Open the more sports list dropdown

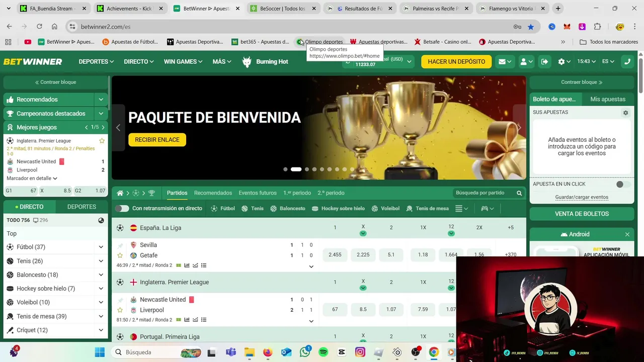pyautogui.click(x=461, y=208)
